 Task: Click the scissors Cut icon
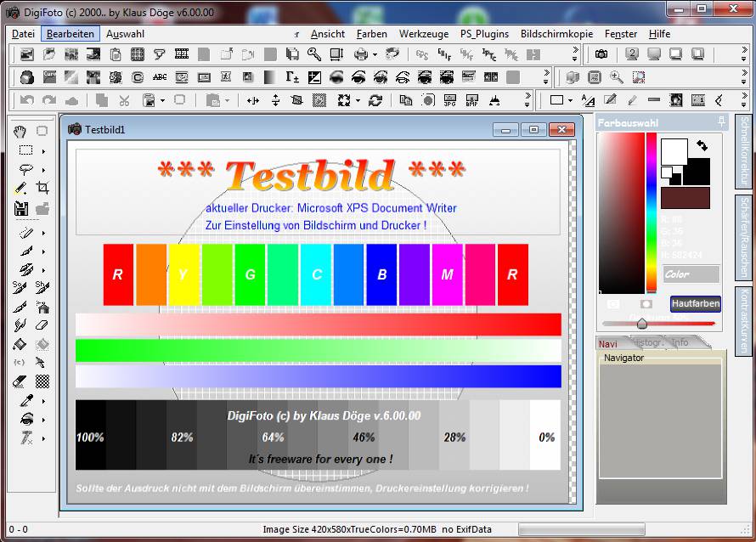pos(125,100)
